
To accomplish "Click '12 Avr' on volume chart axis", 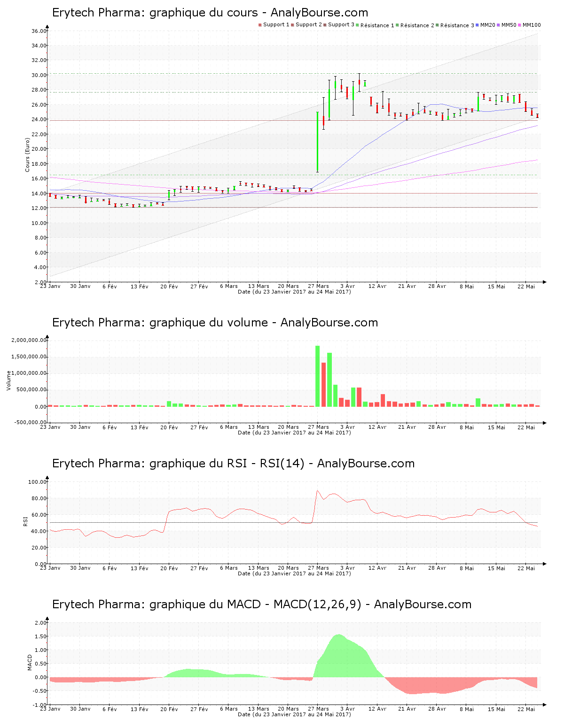I will point(377,427).
